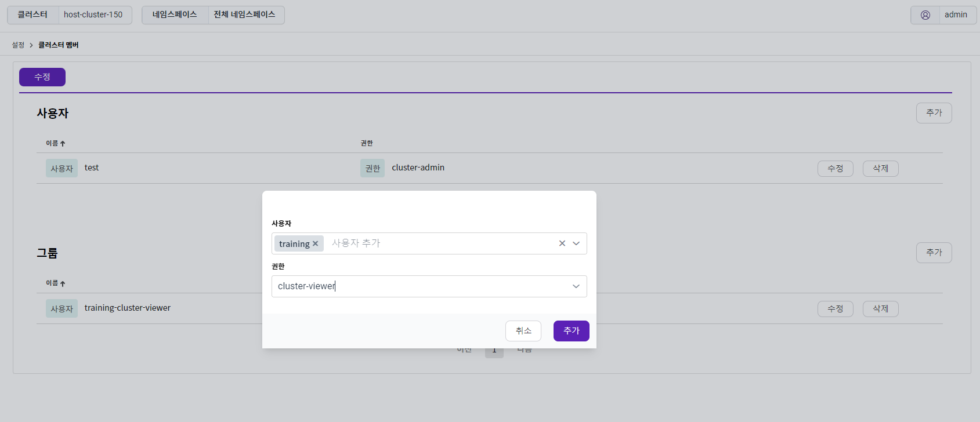Click the 사용자 추가 input placeholder
Viewport: 980px width, 422px height.
356,243
